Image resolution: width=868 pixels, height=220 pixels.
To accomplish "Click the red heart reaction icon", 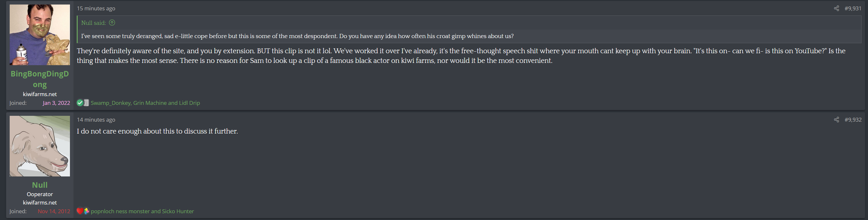I will pos(80,211).
